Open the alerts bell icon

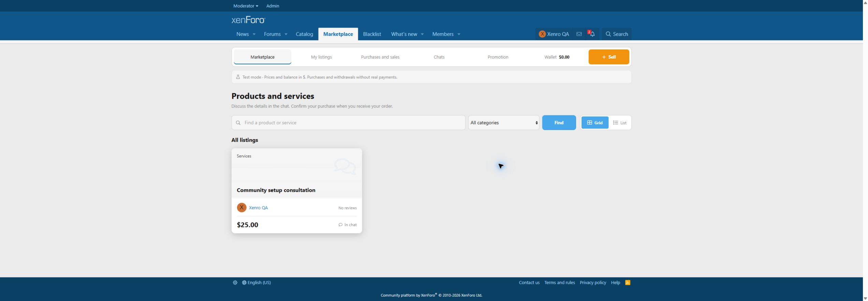coord(592,34)
